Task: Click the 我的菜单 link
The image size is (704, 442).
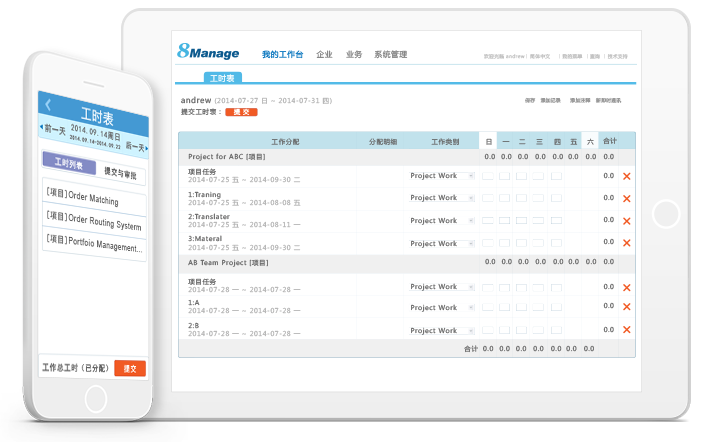Action: (x=572, y=57)
